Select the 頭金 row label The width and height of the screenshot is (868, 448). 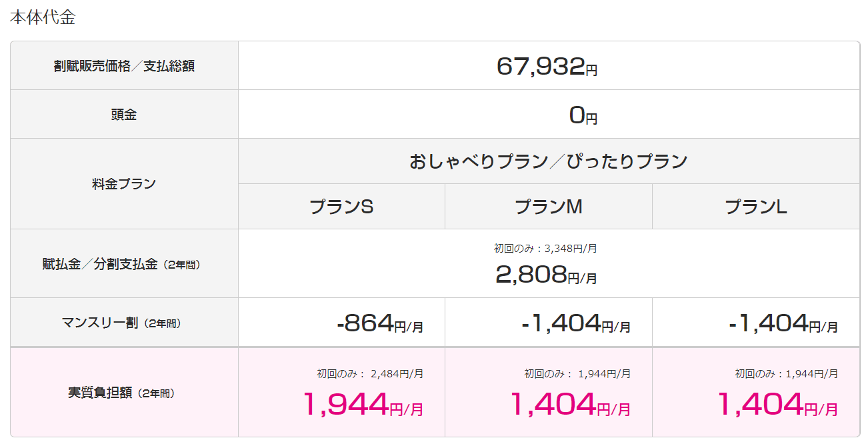124,115
